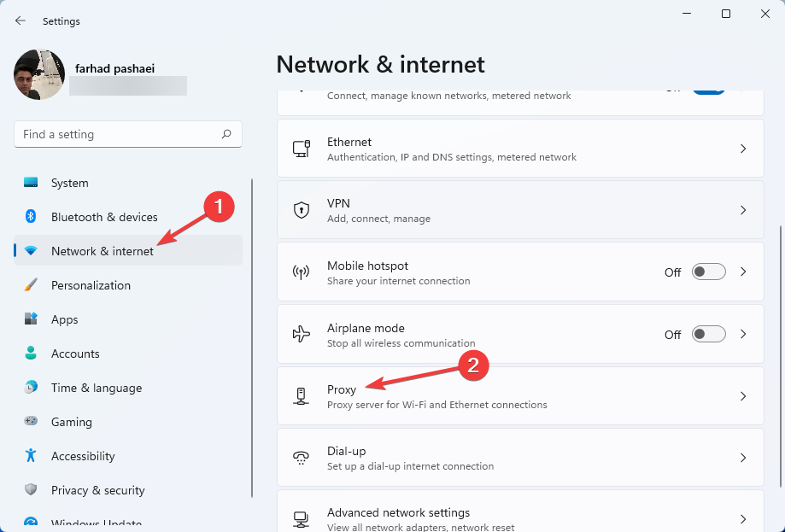The height and width of the screenshot is (532, 785).
Task: Expand Ethernet settings chevron
Action: tap(743, 149)
